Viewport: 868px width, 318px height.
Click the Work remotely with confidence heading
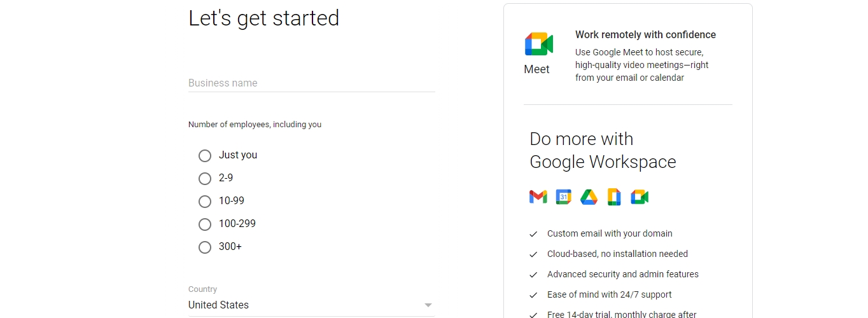(x=645, y=35)
